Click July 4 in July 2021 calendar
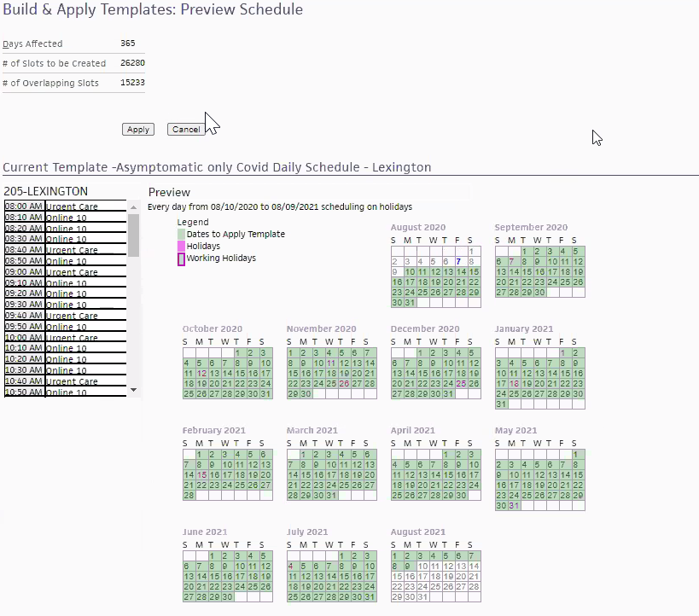This screenshot has width=699, height=616. (292, 566)
